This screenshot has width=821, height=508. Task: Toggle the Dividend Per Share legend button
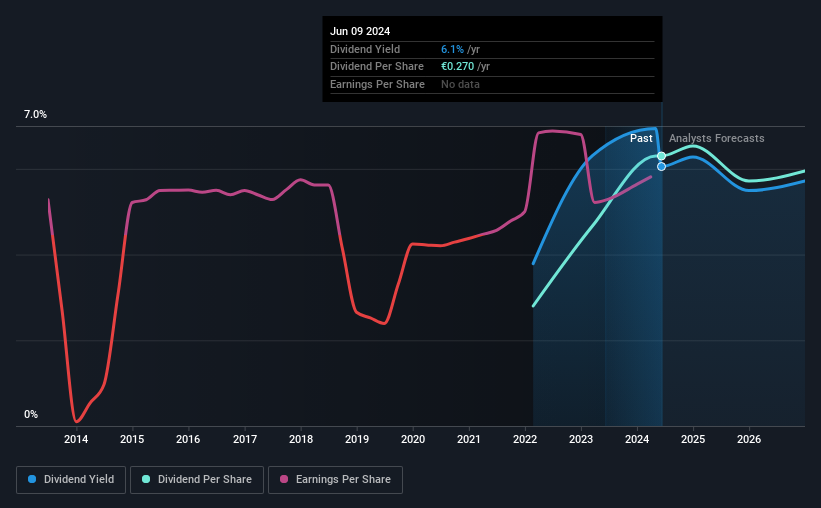(197, 480)
